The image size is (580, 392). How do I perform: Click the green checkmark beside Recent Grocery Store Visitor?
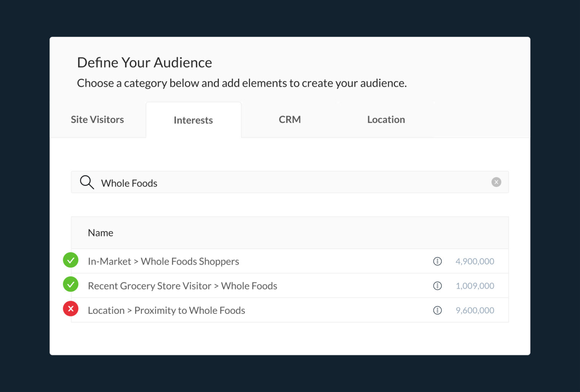[70, 284]
